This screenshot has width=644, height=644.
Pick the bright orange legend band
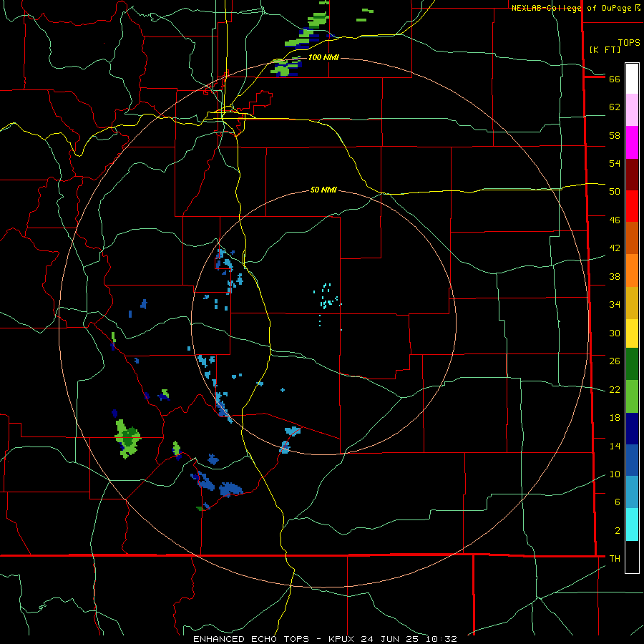tap(632, 270)
